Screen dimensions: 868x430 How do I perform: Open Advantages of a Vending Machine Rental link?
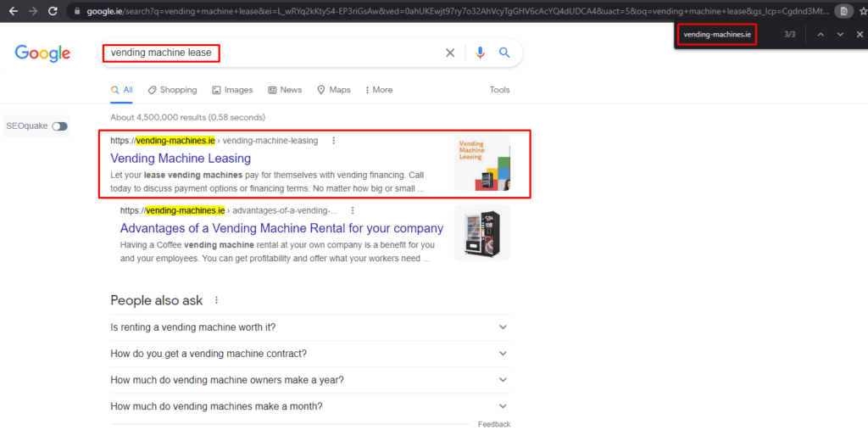(281, 228)
